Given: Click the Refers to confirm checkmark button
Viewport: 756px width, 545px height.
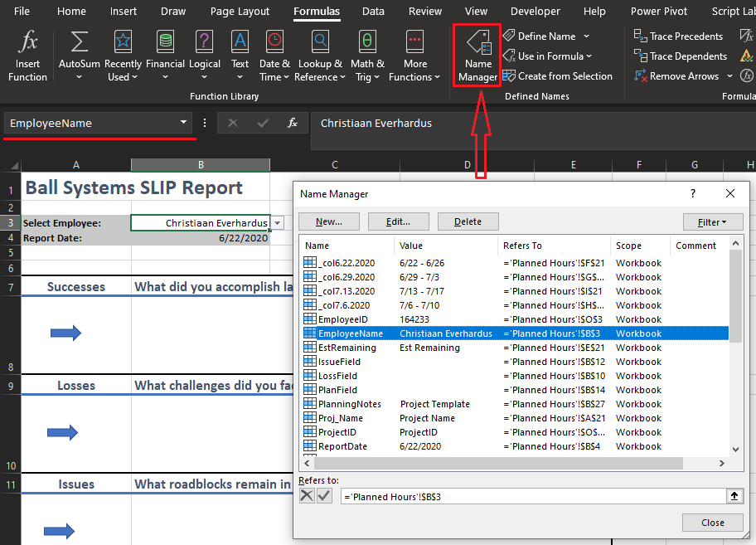Looking at the screenshot, I should (324, 496).
